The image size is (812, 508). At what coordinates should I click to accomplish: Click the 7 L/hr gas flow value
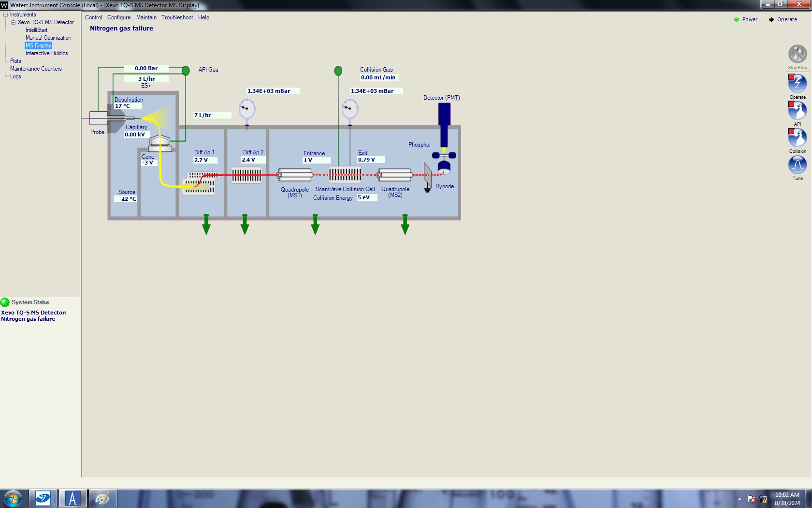(x=212, y=115)
